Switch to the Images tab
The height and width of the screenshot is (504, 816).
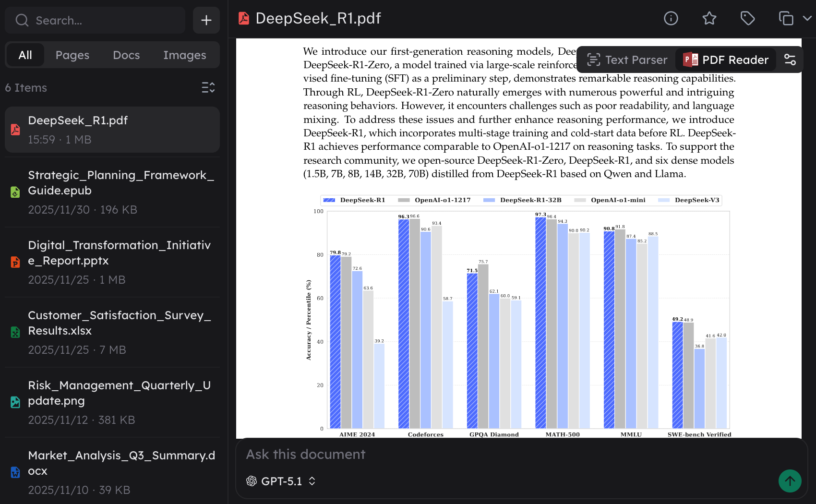coord(184,55)
